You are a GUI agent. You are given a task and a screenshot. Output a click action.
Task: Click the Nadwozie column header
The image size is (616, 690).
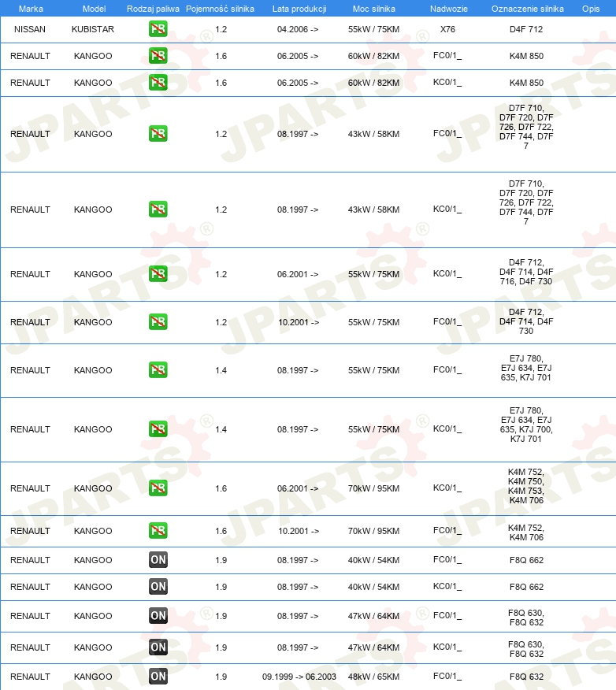click(449, 9)
